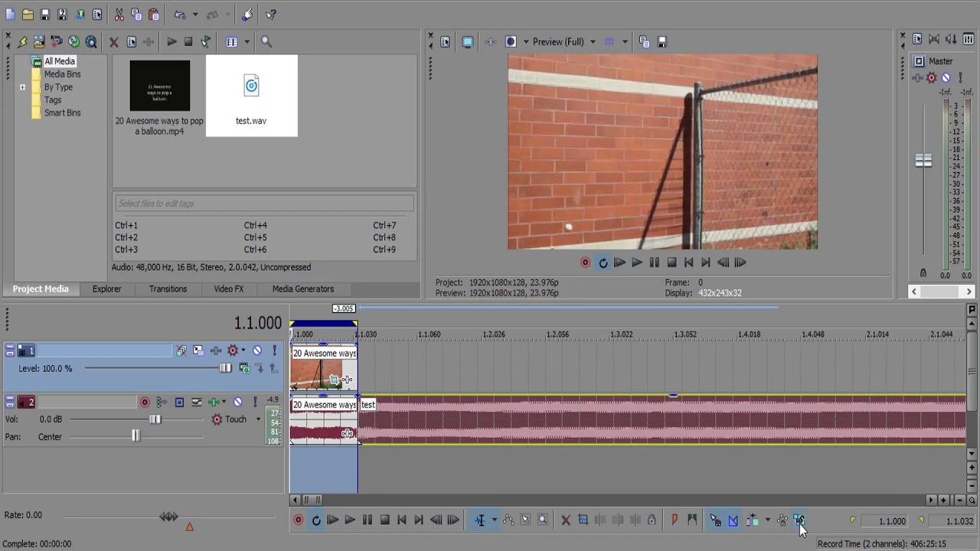Click Stop under the video preview
The image size is (980, 551).
671,262
